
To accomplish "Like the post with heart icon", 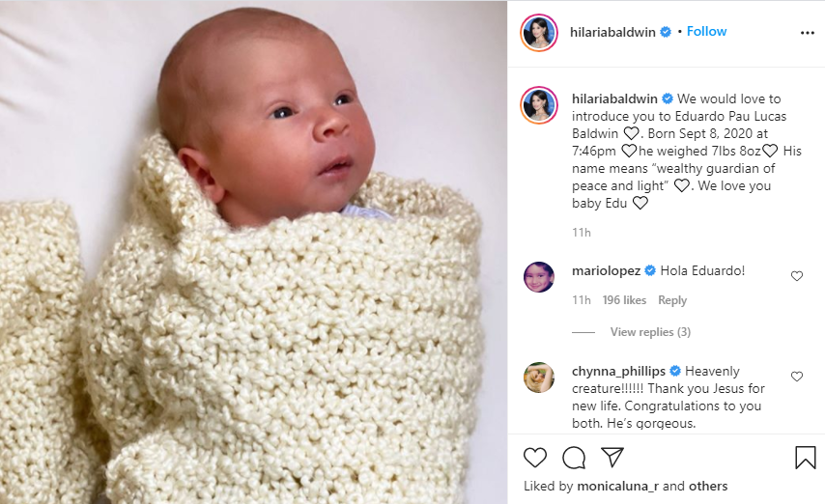I will [x=535, y=458].
